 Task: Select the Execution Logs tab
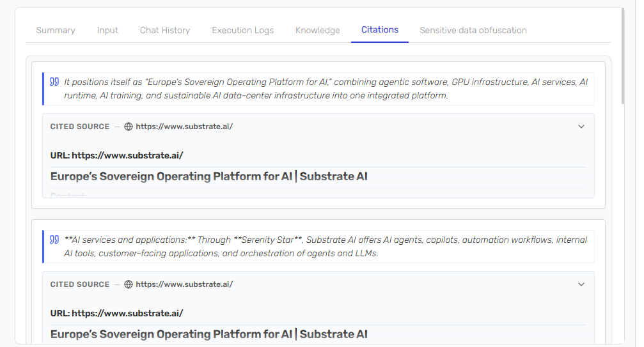[x=243, y=30]
